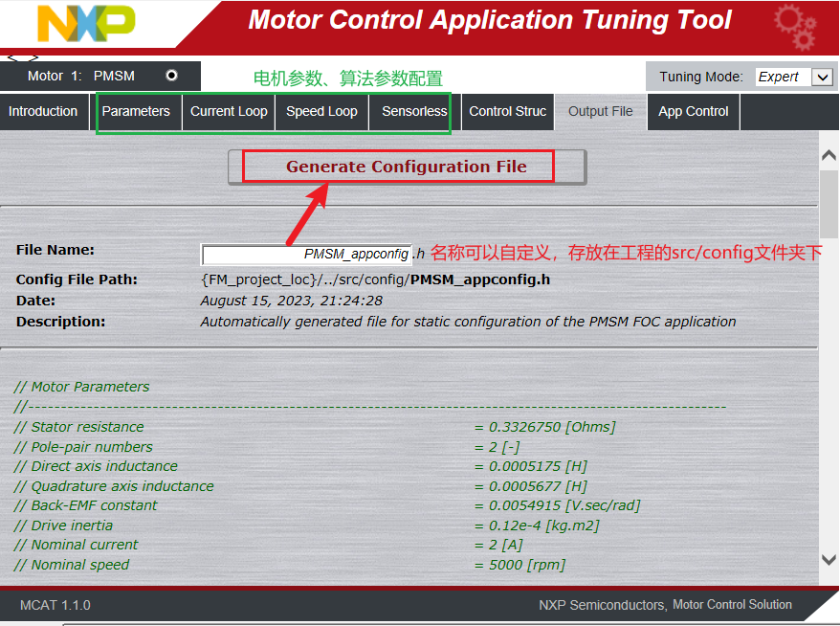The height and width of the screenshot is (626, 840).
Task: Click the File Name input field
Action: pos(307,254)
